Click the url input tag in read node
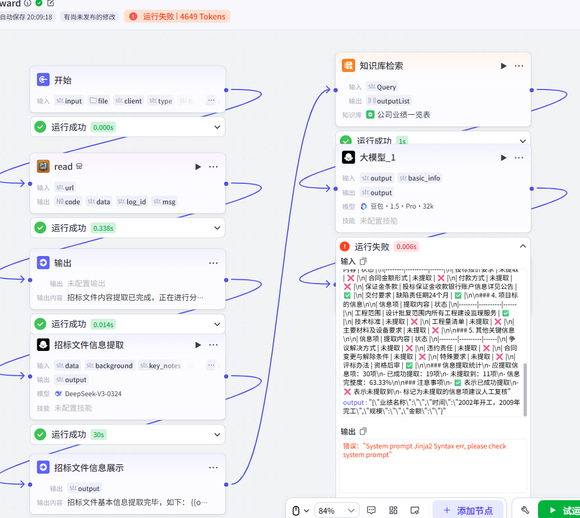 [65, 188]
